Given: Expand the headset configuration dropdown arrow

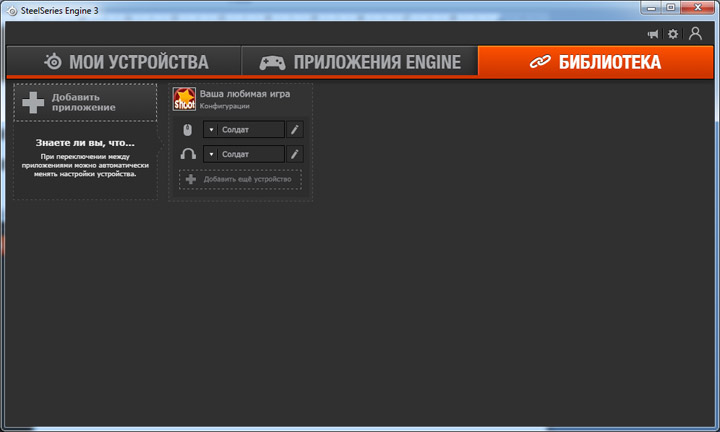Looking at the screenshot, I should coord(211,154).
